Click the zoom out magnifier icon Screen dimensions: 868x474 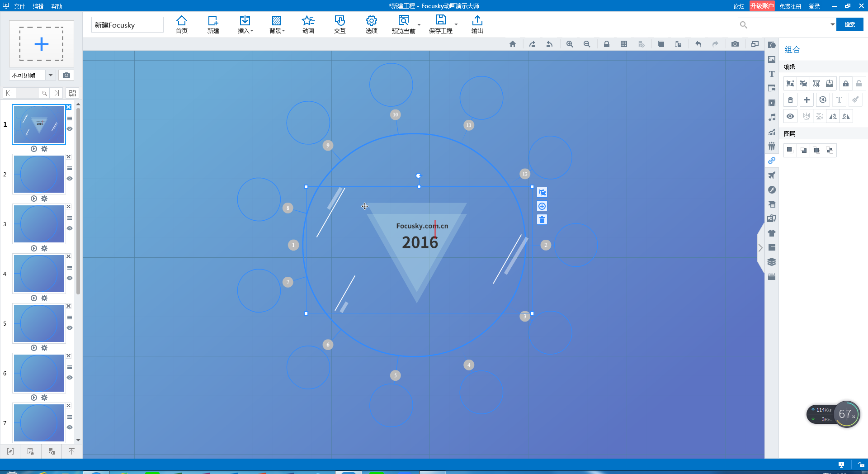tap(587, 44)
